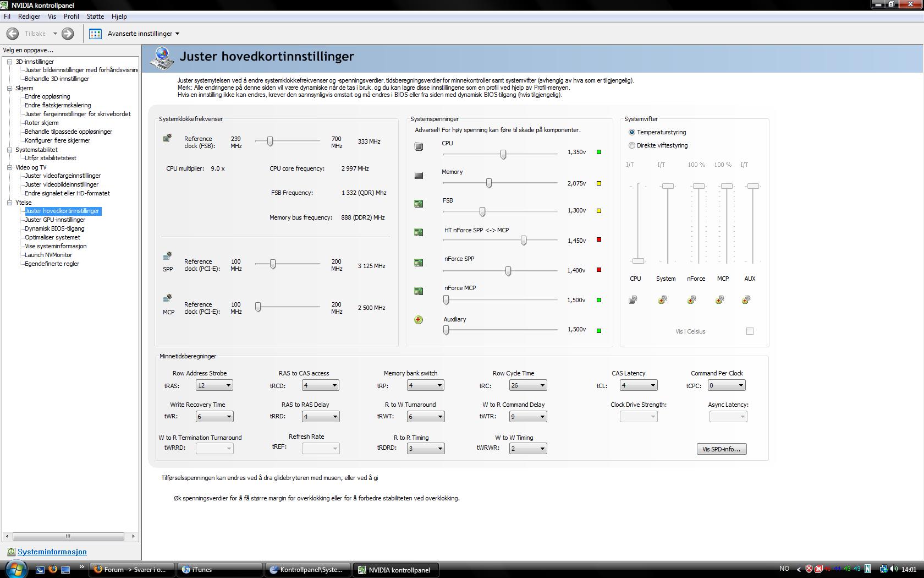Switch to iTunes taskbar button
Image resolution: width=924 pixels, height=578 pixels.
tap(220, 570)
